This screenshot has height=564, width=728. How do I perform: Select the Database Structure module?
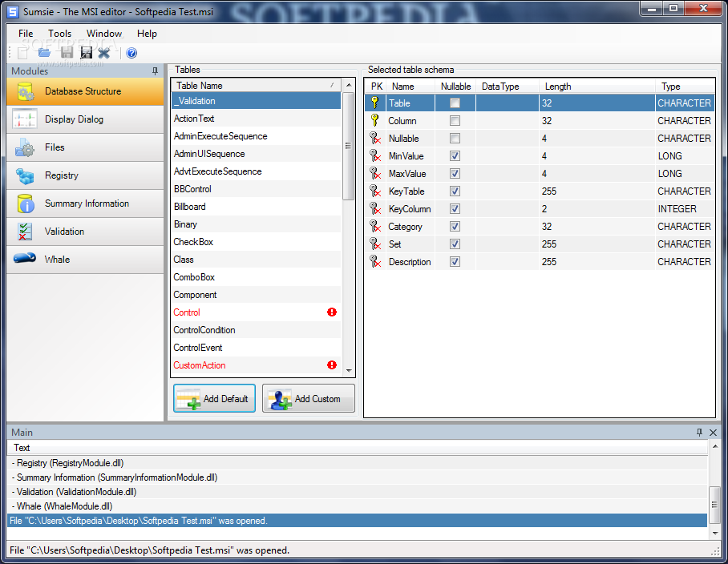(x=86, y=91)
